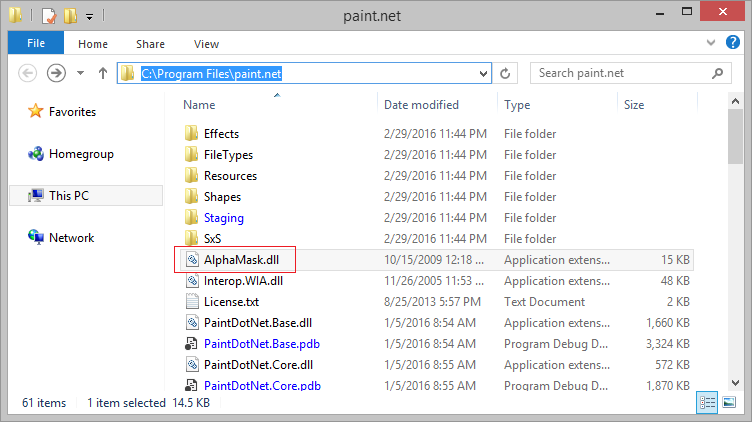The image size is (752, 422).
Task: Sort by Date modified column header
Action: coord(421,105)
